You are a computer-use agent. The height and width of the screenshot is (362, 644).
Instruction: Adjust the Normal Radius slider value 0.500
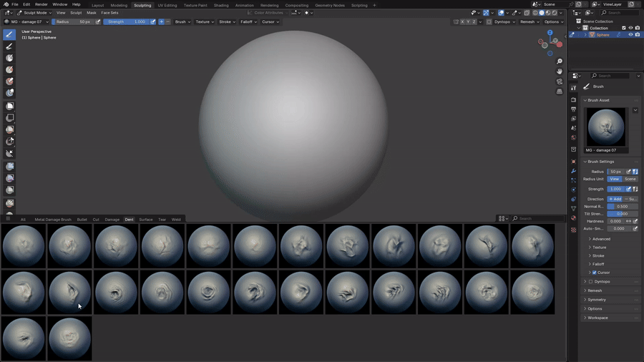(x=623, y=207)
